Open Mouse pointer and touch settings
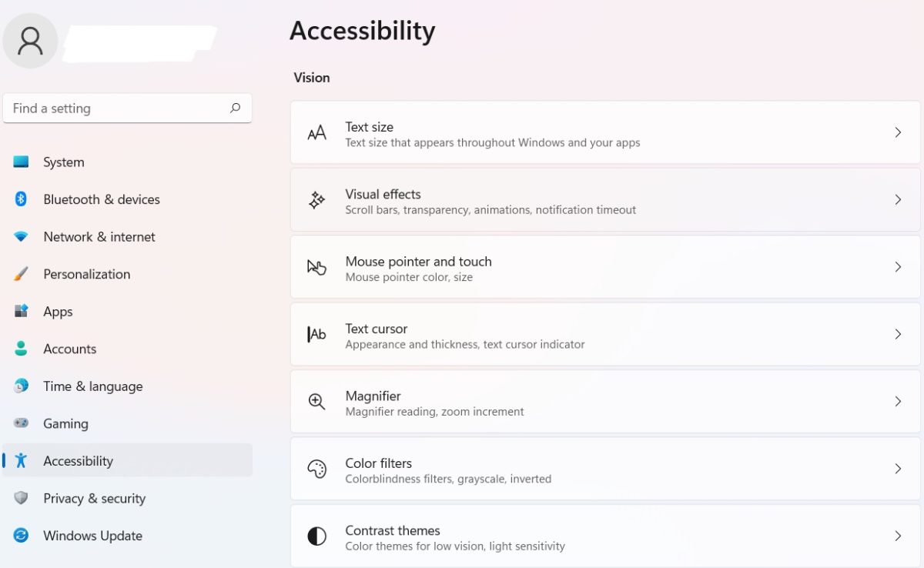Screen dimensions: 924x568 point(418,262)
